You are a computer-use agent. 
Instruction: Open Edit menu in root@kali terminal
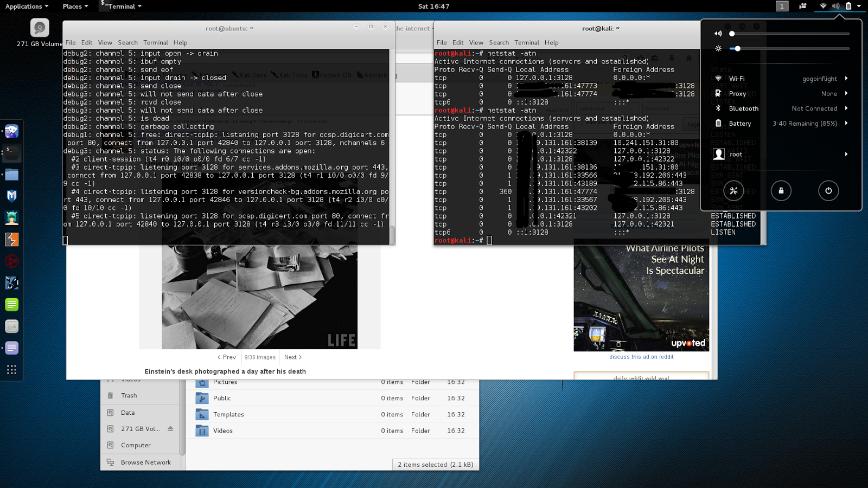tap(458, 42)
